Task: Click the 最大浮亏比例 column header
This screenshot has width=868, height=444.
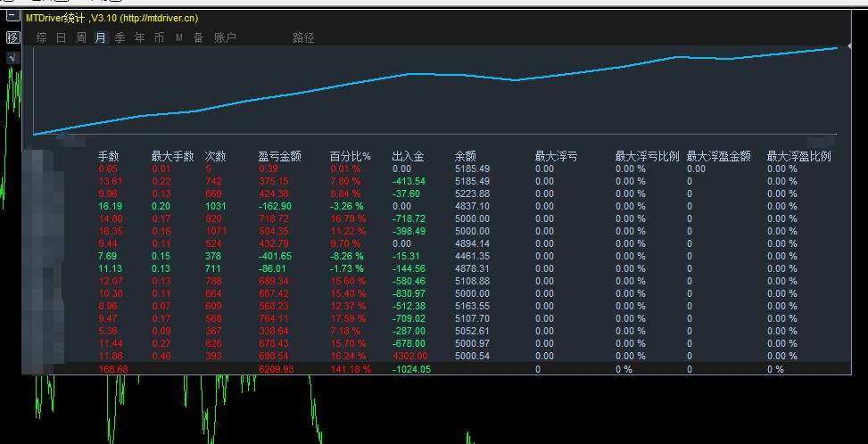Action: [647, 157]
